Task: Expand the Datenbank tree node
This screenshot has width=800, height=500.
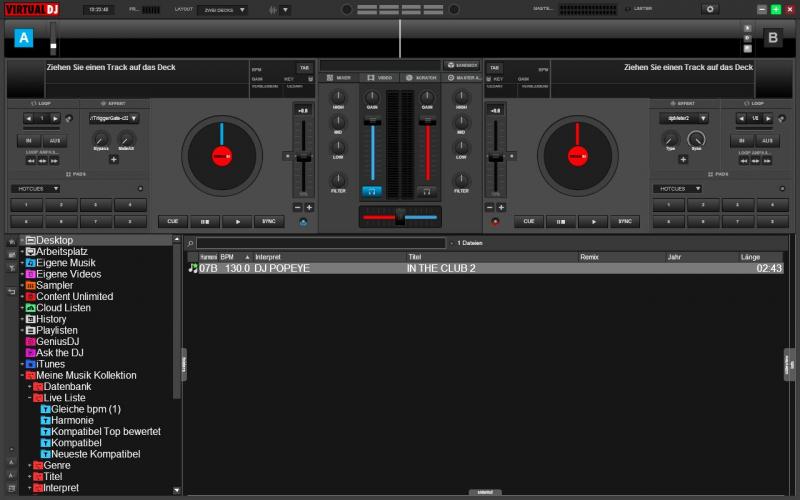Action: [x=30, y=387]
